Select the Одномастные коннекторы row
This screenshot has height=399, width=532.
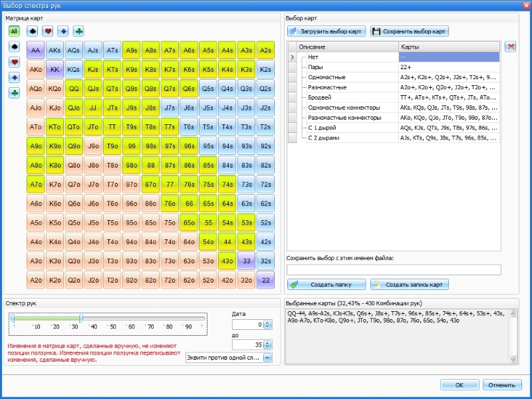(x=394, y=108)
